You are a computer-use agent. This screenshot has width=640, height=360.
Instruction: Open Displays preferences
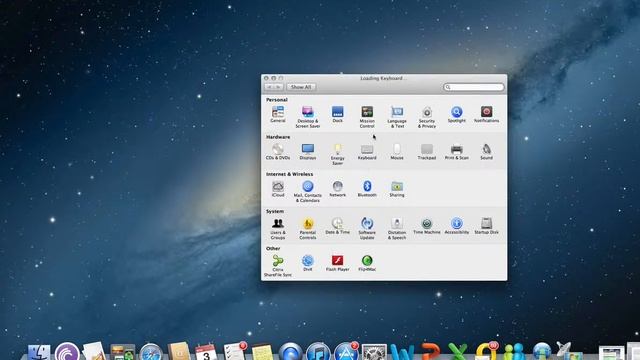click(307, 151)
